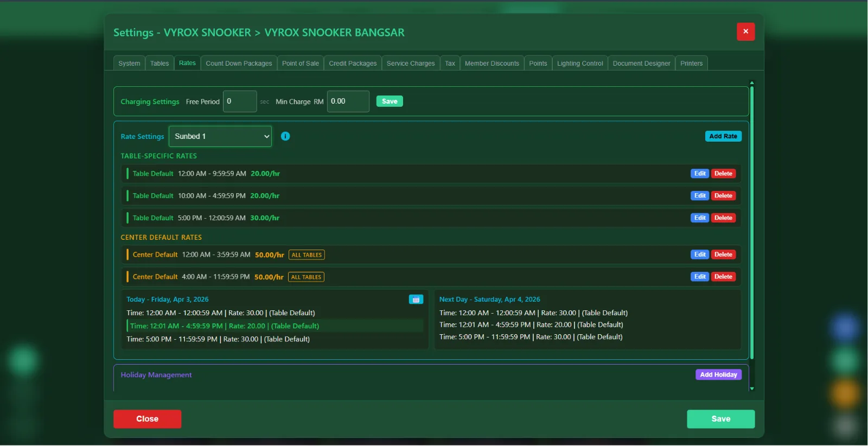Go to Document Designer tab
Viewport: 868px width, 446px height.
click(x=641, y=63)
